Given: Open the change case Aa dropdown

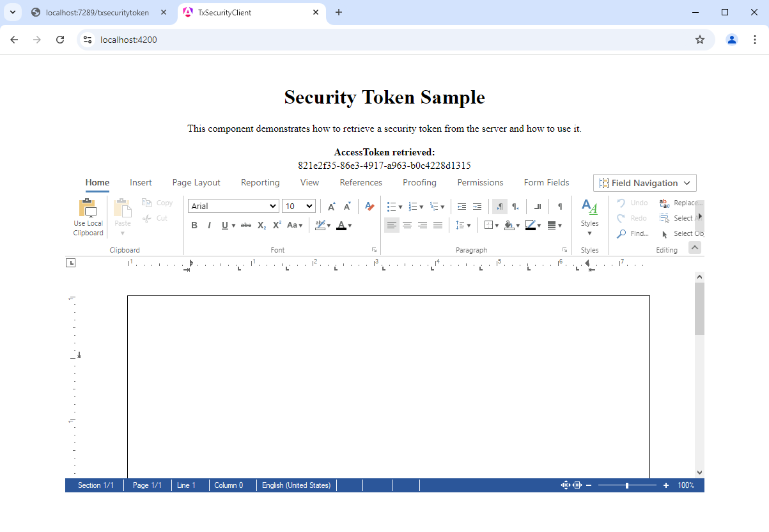Looking at the screenshot, I should point(295,225).
